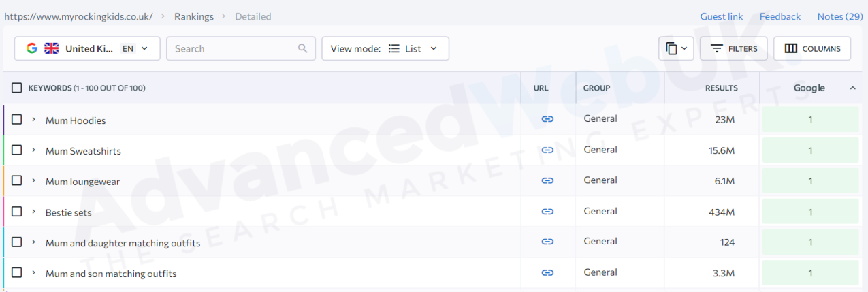The height and width of the screenshot is (292, 868).
Task: Click the magnifier search icon
Action: [303, 48]
